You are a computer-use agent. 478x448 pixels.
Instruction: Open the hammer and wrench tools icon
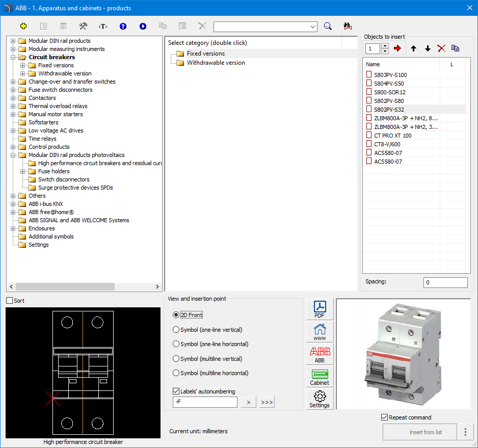[83, 26]
